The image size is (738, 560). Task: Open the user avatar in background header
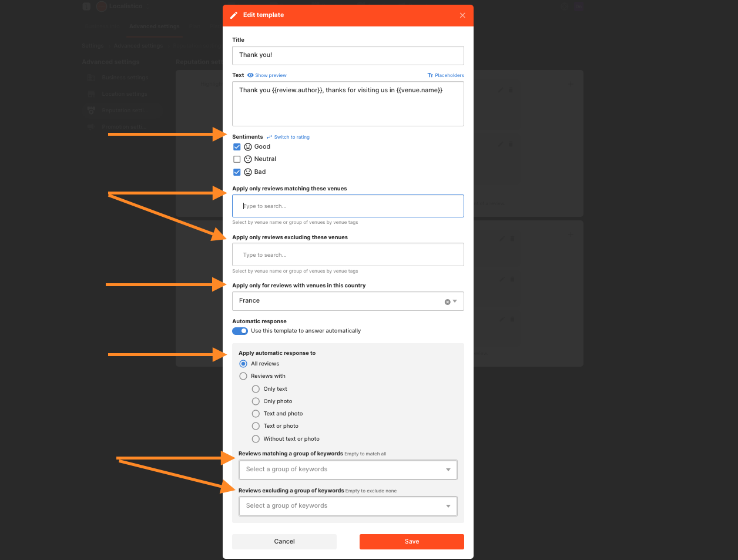(579, 6)
